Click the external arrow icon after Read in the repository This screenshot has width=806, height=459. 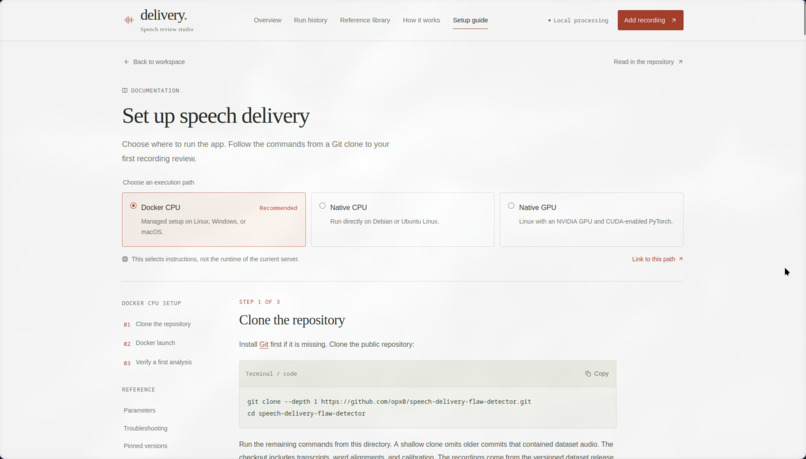coord(680,62)
